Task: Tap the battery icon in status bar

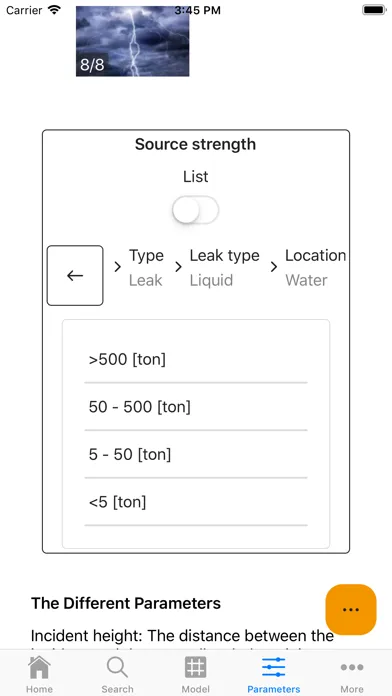Action: tap(373, 10)
